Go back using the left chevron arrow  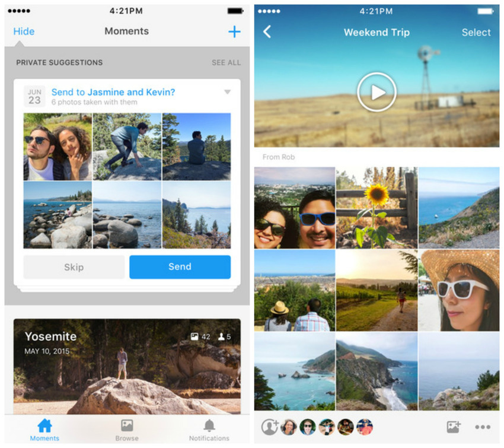(267, 32)
